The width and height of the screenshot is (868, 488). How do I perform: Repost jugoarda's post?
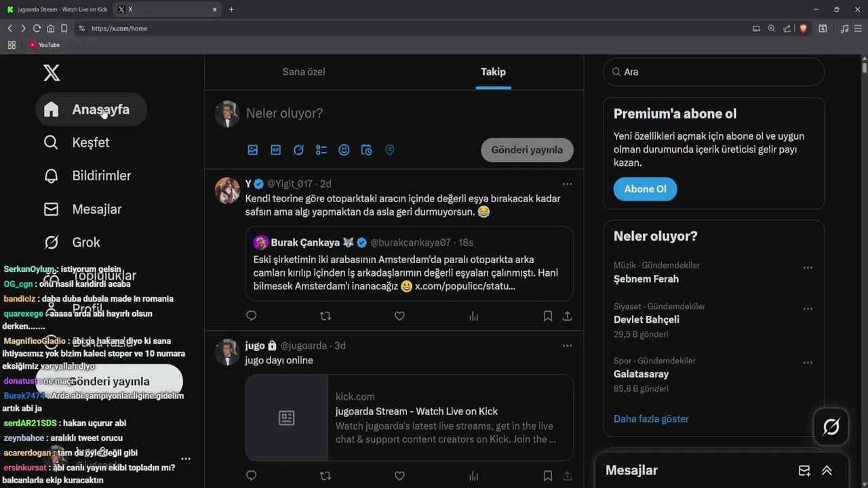(x=325, y=476)
